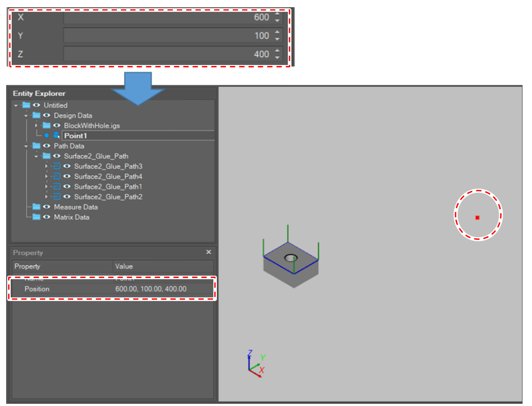Increase the X value with up arrow

click(277, 14)
